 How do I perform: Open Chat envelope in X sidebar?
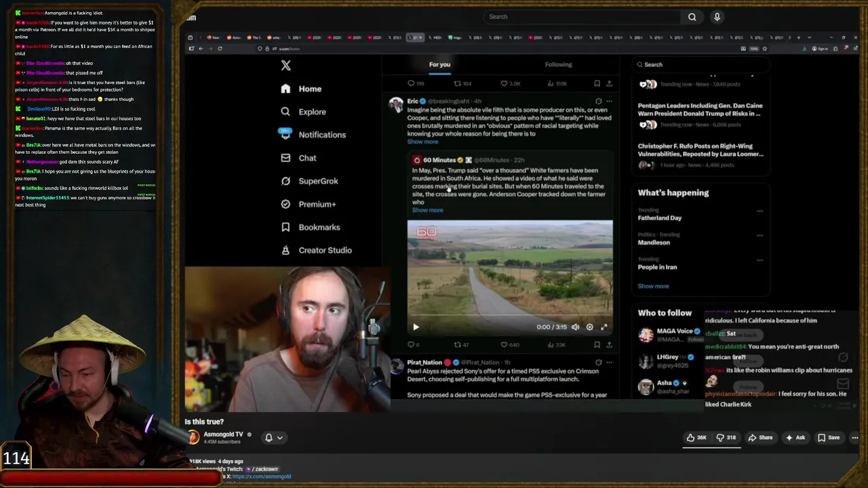tap(298, 158)
